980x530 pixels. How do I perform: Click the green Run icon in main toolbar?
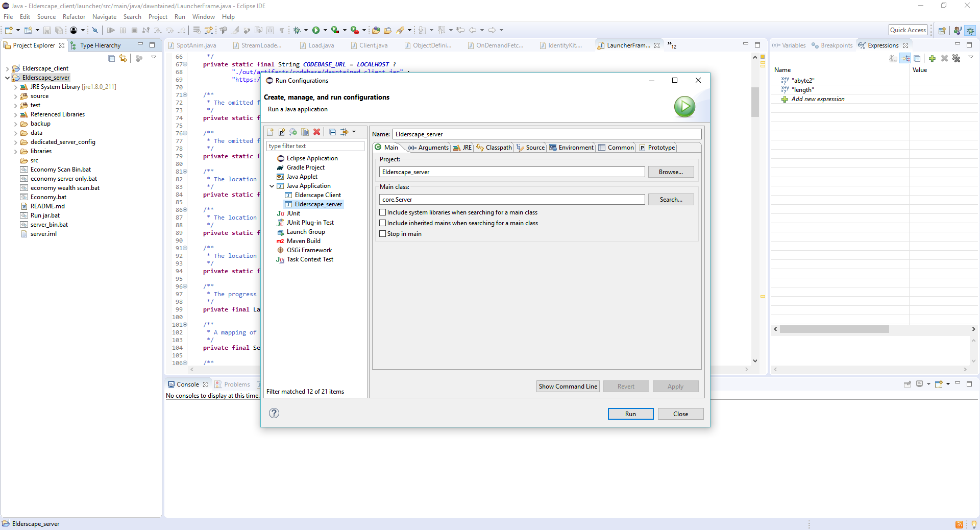pyautogui.click(x=316, y=31)
